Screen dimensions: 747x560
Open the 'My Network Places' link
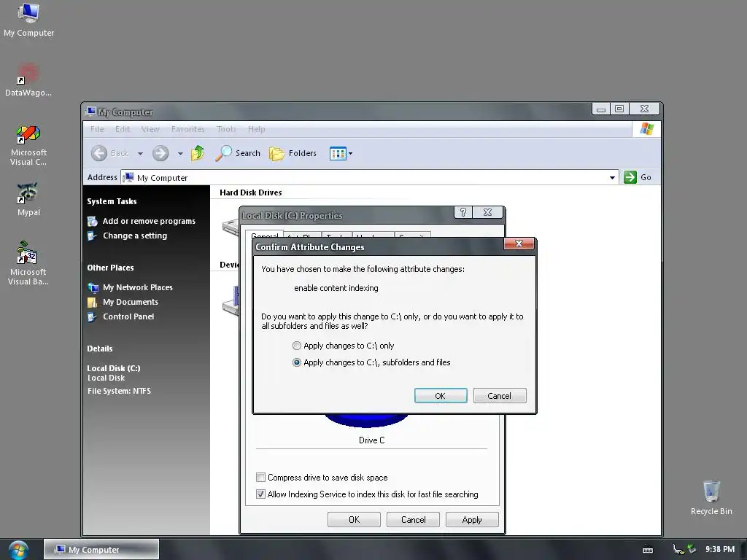pyautogui.click(x=138, y=287)
